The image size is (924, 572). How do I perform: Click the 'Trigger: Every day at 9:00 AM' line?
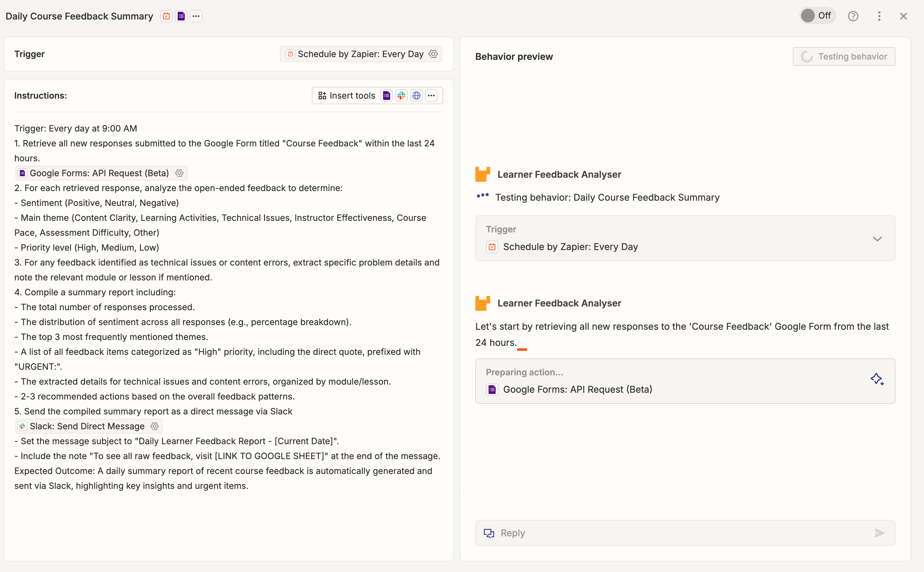(x=76, y=129)
